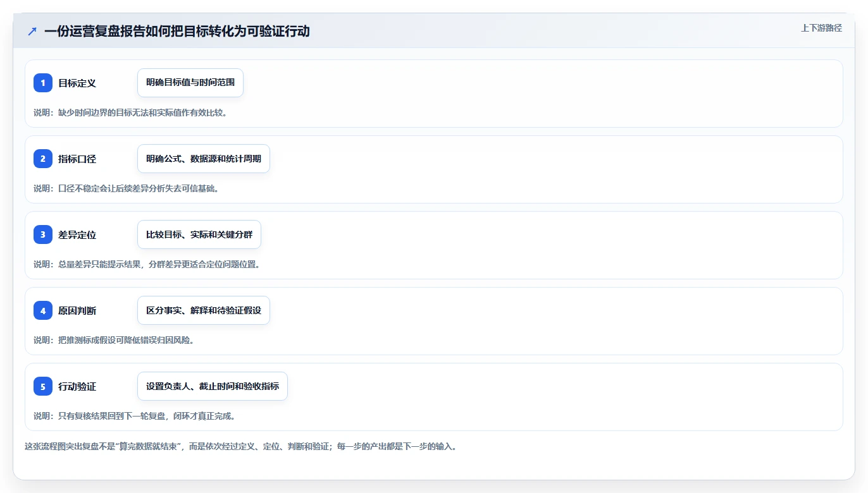Click the 行动验证 step title
Screen dimensions: 868x493
pos(77,386)
